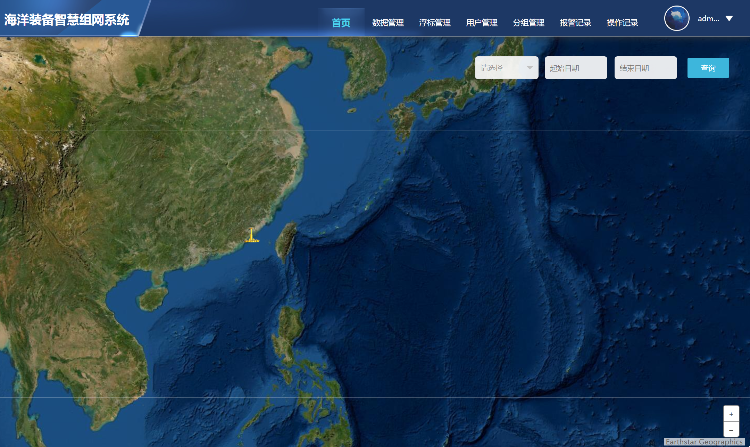The image size is (750, 447).
Task: View the 报警记录 alarm records page
Action: click(x=575, y=22)
